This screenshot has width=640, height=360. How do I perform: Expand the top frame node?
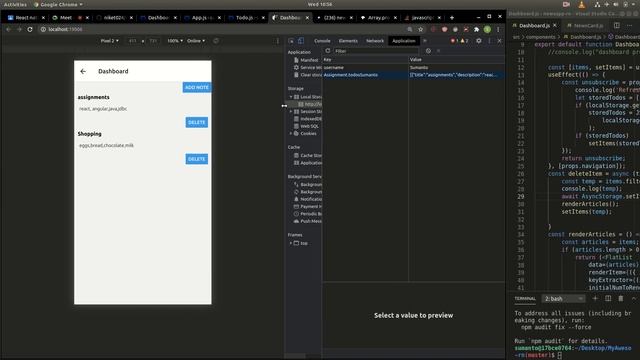[291, 243]
